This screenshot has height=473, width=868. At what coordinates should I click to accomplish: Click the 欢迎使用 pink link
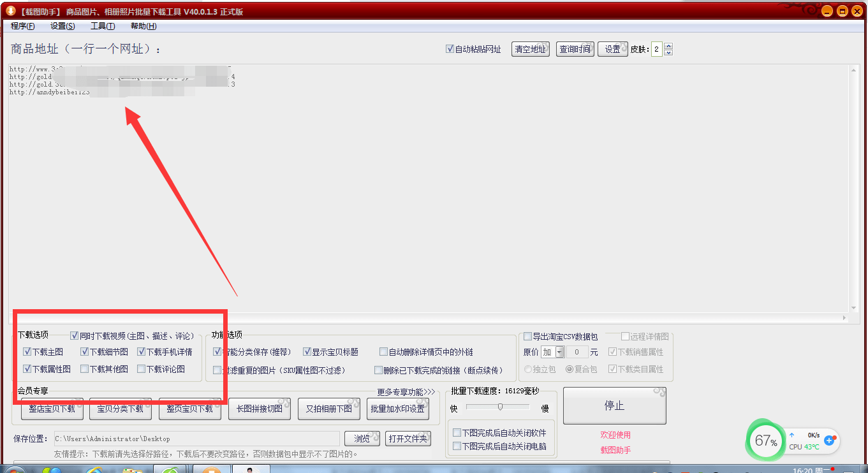click(x=615, y=435)
